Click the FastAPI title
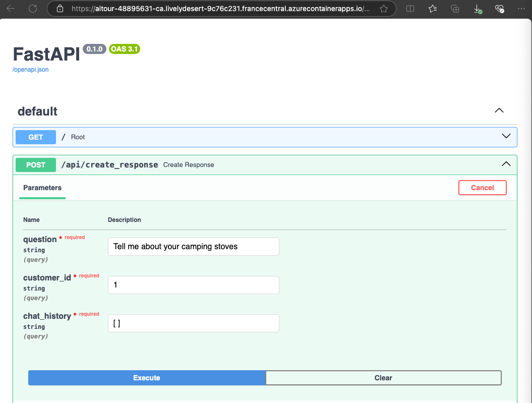Viewport: 532px width, 403px height. (46, 54)
